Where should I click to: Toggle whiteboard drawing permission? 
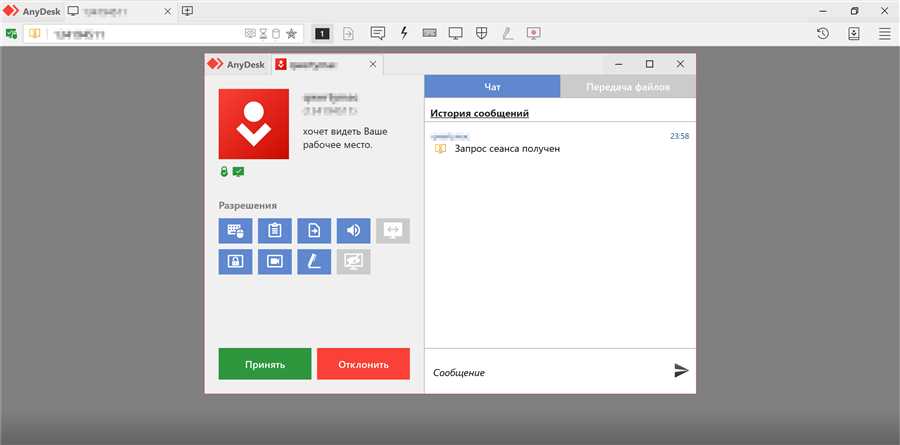coord(314,262)
